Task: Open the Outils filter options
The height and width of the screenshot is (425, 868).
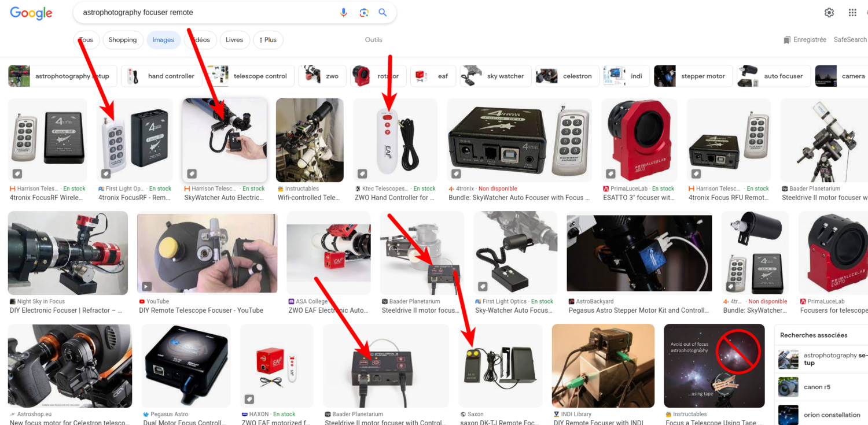Action: tap(373, 39)
